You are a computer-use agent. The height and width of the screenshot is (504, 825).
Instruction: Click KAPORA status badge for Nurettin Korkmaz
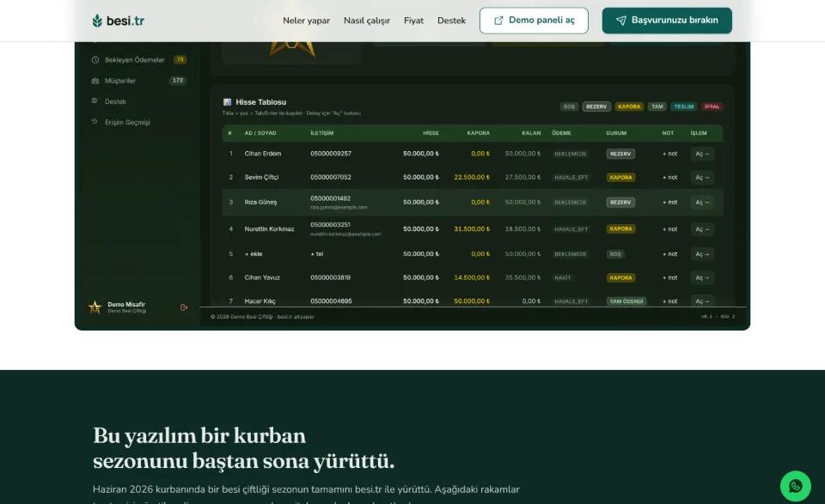click(620, 229)
